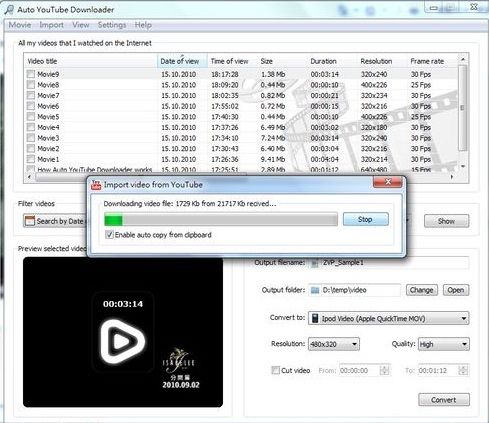
Task: Sort list by Frame rate column
Action: [x=432, y=61]
